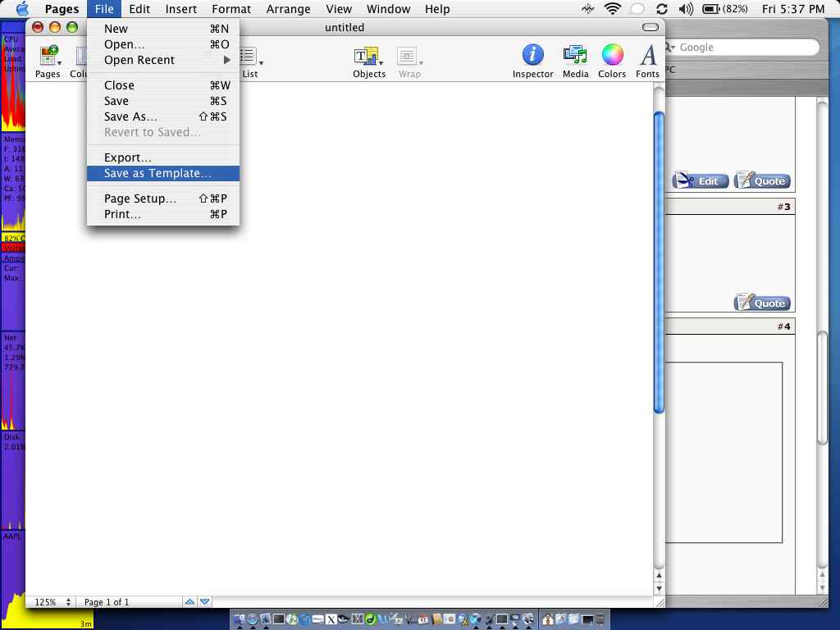Open the X11 icon in the Dock
This screenshot has width=840, height=630.
(x=331, y=619)
